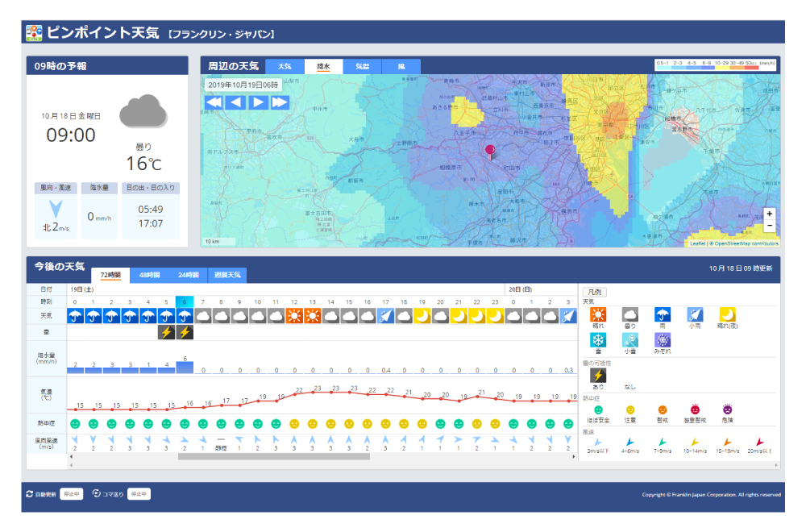The image size is (806, 532).
Task: Switch map to 天気 tab
Action: point(285,66)
